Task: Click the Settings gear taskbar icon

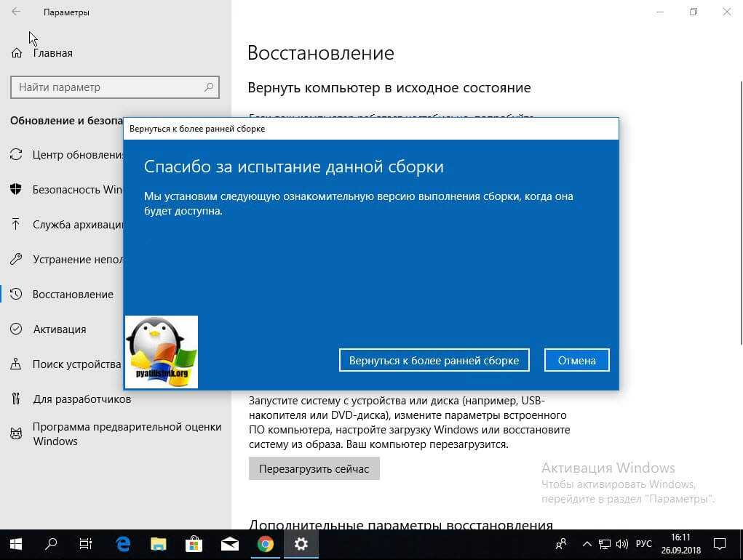Action: pos(301,543)
